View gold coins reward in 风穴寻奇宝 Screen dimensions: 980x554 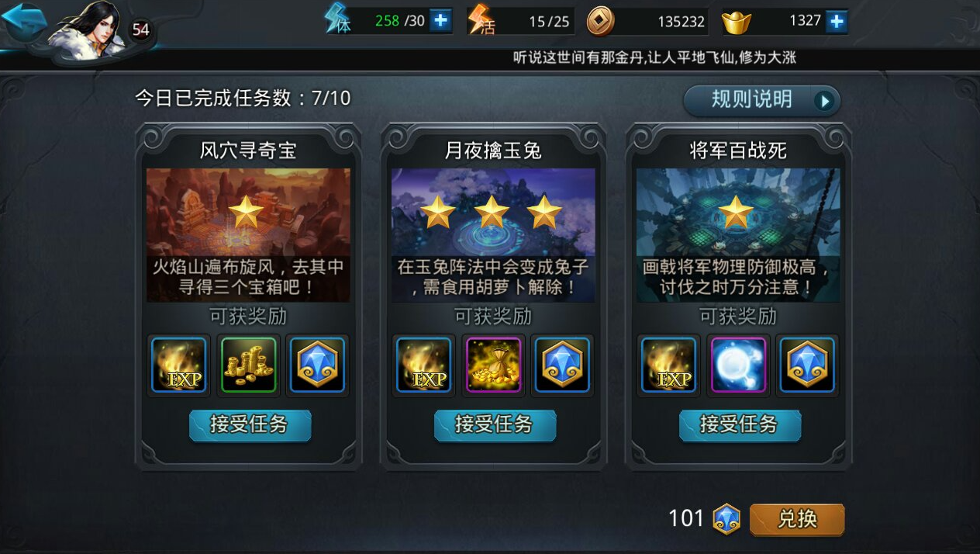point(248,365)
